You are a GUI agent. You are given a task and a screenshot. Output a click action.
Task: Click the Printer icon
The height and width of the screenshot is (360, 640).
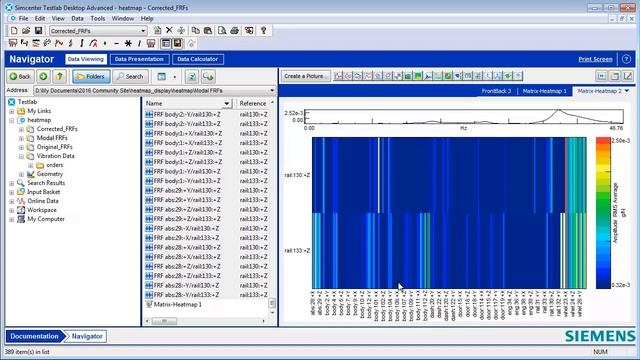coord(234,31)
